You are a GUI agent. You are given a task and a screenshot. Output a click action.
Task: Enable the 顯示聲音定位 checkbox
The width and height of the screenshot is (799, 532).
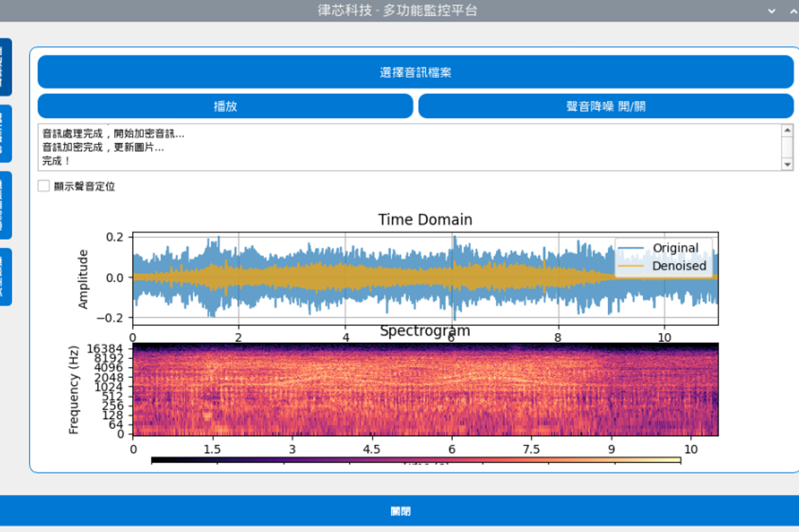click(44, 186)
